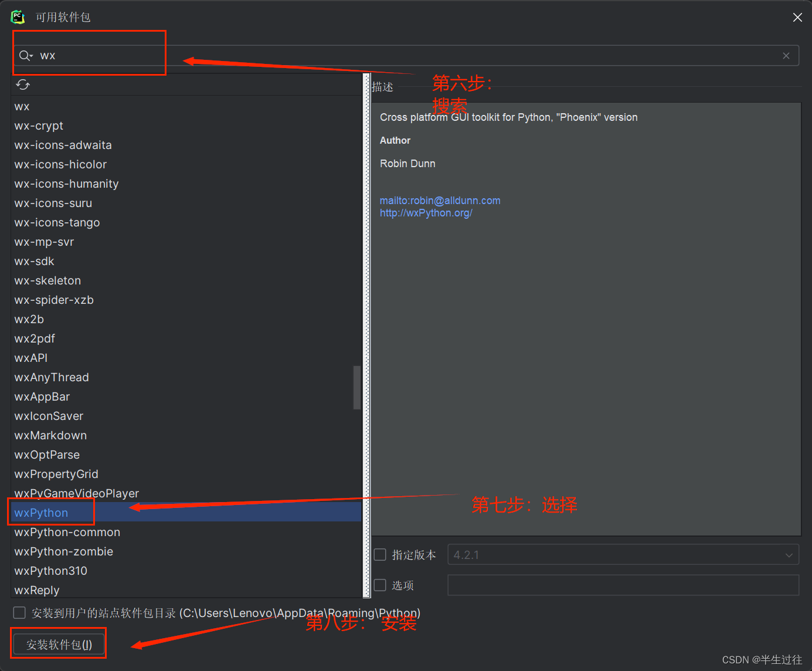Select wxOptParse package
Viewport: 812px width, 671px height.
tap(186, 455)
